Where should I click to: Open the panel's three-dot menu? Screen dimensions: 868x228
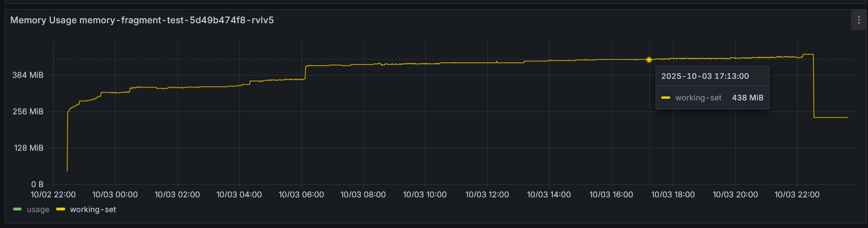pyautogui.click(x=858, y=20)
